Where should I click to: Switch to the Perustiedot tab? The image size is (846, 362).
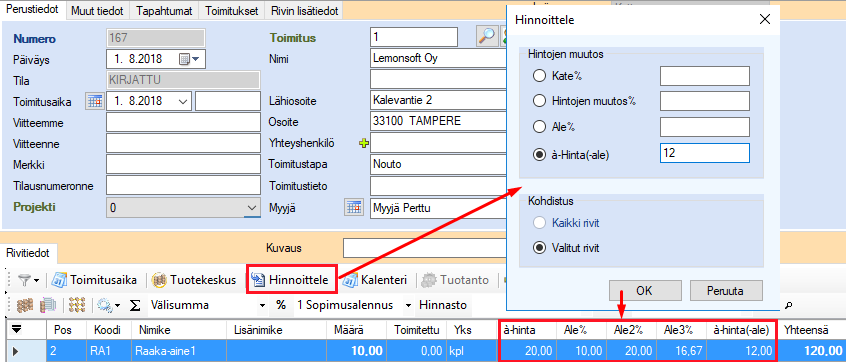(x=32, y=10)
